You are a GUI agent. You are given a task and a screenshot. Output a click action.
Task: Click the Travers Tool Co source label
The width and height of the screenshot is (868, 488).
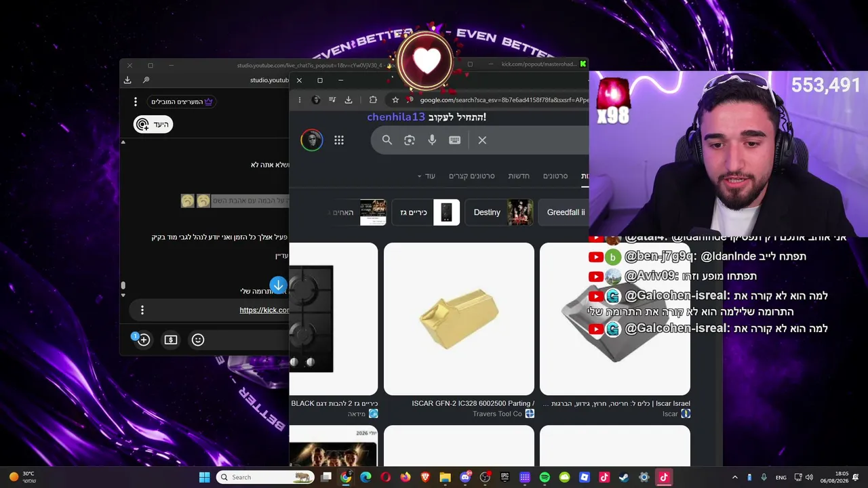[x=498, y=414]
